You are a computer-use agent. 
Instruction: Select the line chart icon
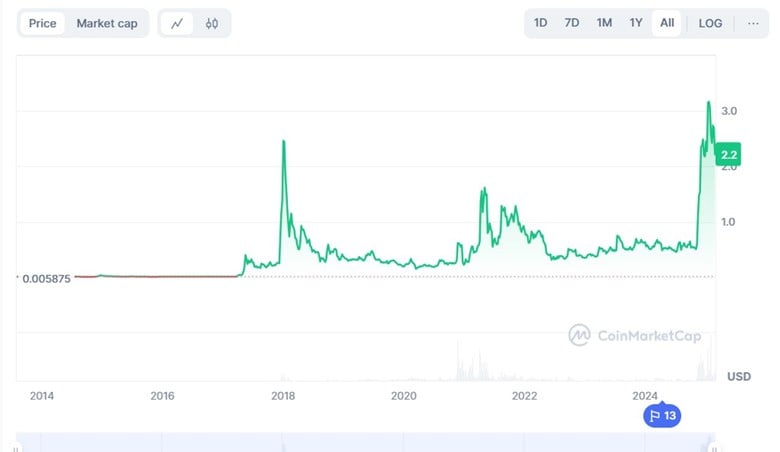pyautogui.click(x=177, y=23)
